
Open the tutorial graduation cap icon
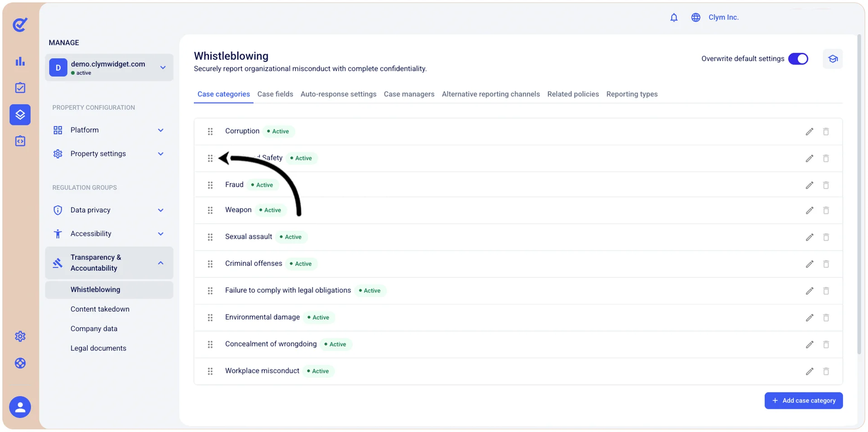pos(833,59)
